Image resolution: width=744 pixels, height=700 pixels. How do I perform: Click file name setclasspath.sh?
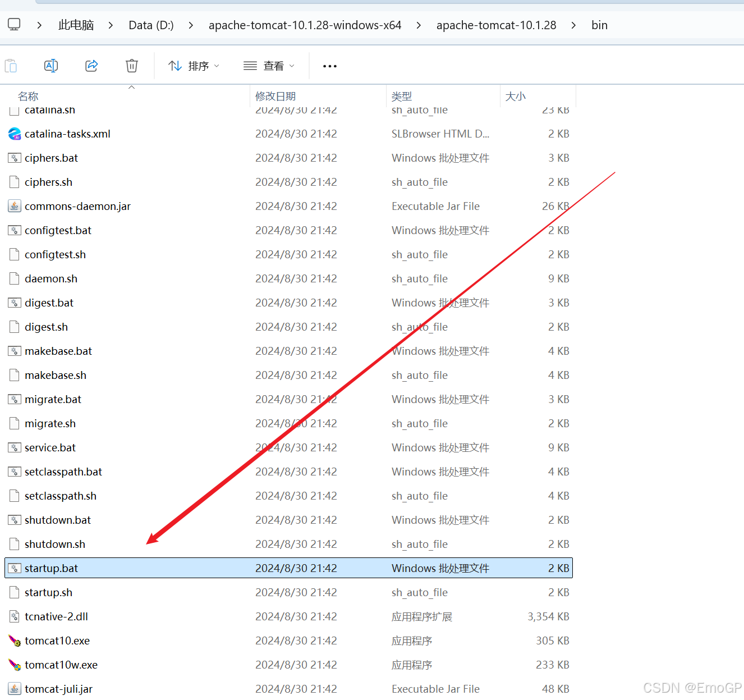pyautogui.click(x=61, y=496)
